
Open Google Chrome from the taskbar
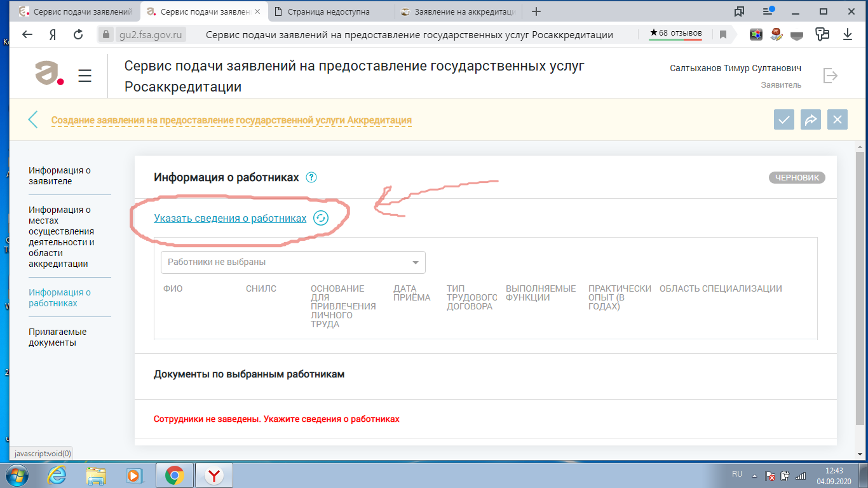(175, 475)
